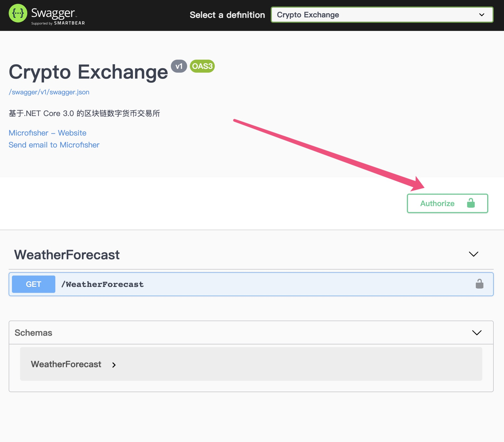Viewport: 504px width, 442px height.
Task: Collapse the Schemas section chevron
Action: pos(477,333)
